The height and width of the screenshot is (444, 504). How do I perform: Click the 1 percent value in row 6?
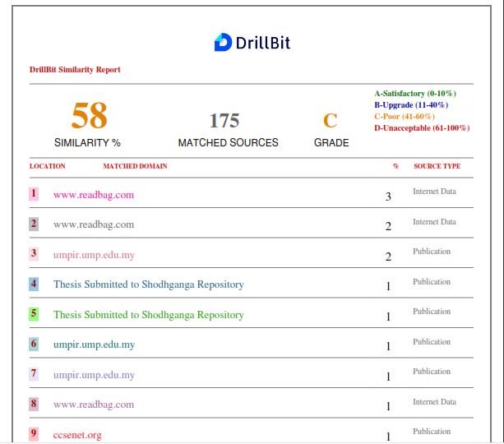pos(388,346)
